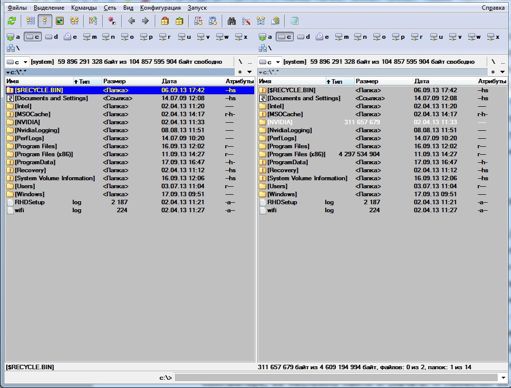The height and width of the screenshot is (388, 511).
Task: Click the icon just before the Notepad icon
Action: pyautogui.click(x=275, y=21)
